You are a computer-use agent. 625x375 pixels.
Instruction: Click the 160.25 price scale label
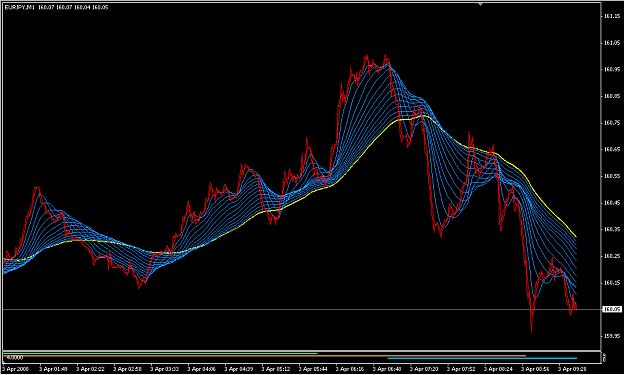tap(612, 256)
